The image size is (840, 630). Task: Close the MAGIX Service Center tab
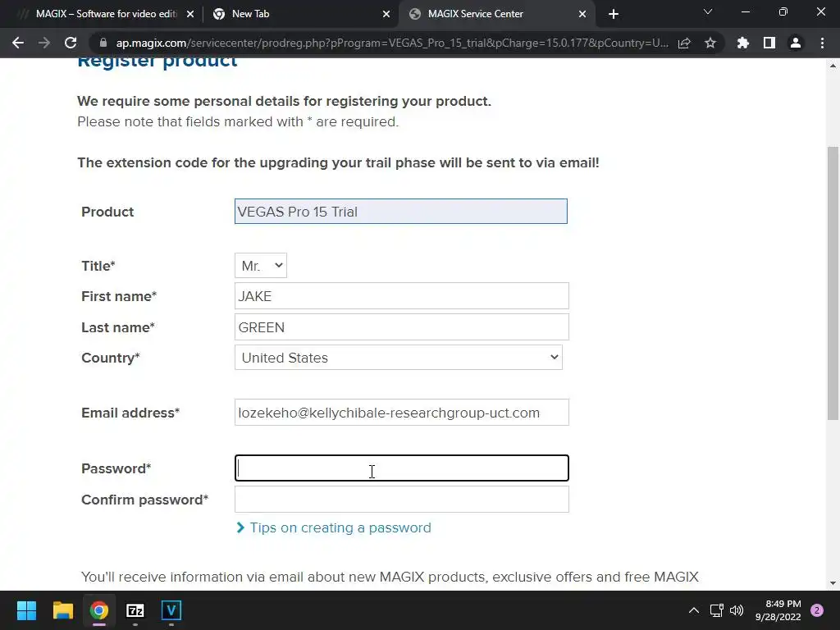click(582, 14)
